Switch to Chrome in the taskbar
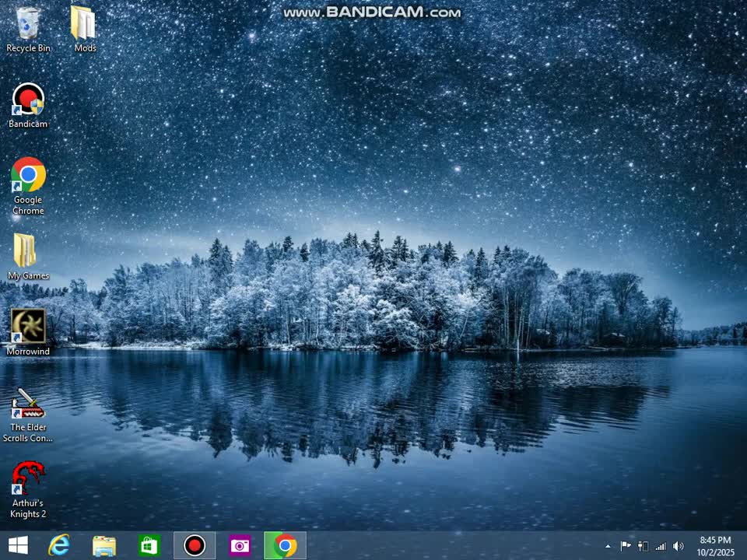The height and width of the screenshot is (560, 747). (x=285, y=546)
